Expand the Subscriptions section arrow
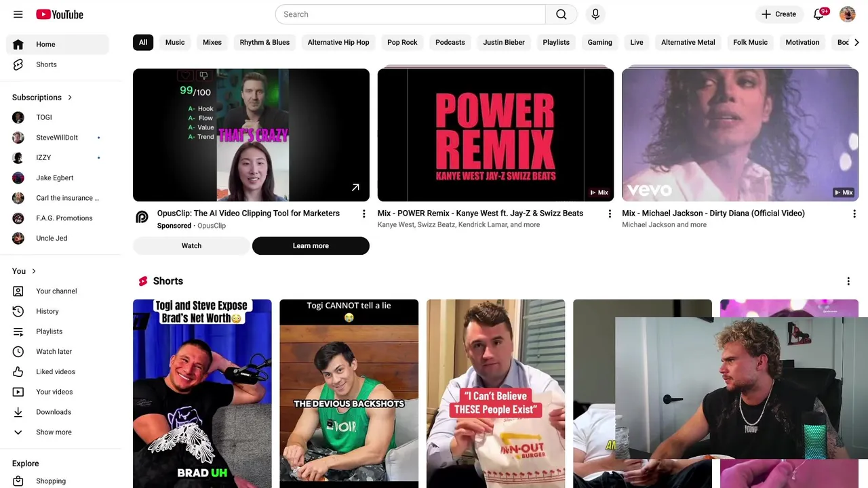868x488 pixels. point(69,98)
